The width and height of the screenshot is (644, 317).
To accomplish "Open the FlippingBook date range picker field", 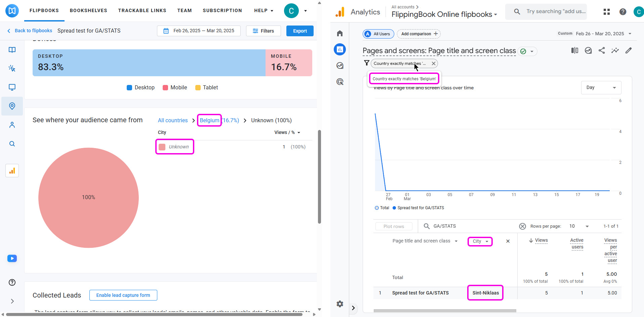I will click(199, 31).
